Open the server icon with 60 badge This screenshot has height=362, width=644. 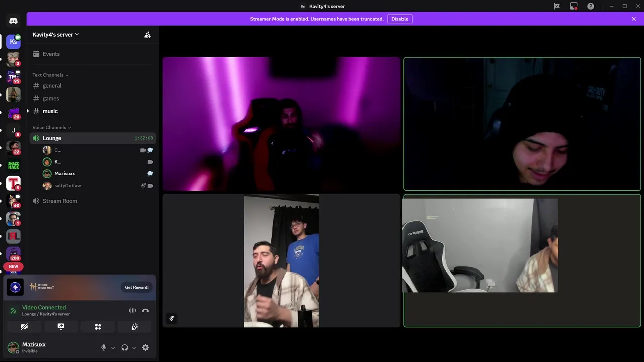point(13,201)
